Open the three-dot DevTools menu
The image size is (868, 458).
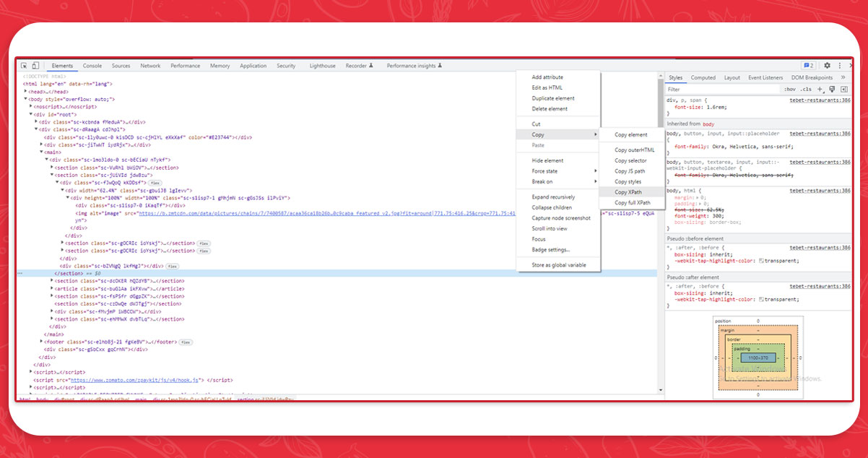tap(840, 66)
